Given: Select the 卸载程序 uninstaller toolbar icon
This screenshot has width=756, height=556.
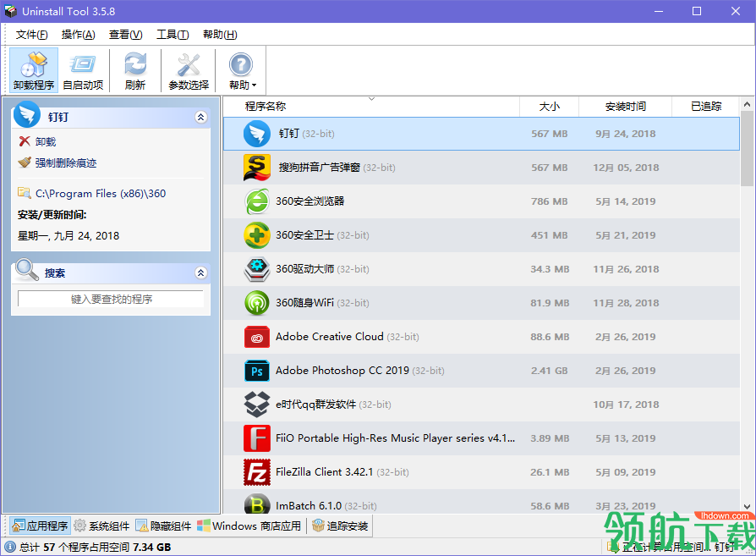Looking at the screenshot, I should [x=34, y=70].
